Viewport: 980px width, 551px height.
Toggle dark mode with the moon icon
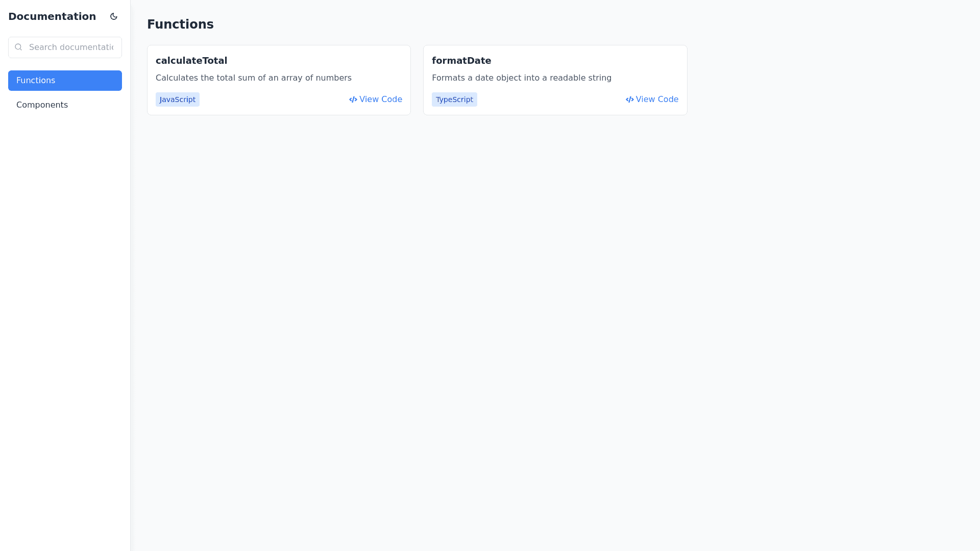tap(114, 16)
